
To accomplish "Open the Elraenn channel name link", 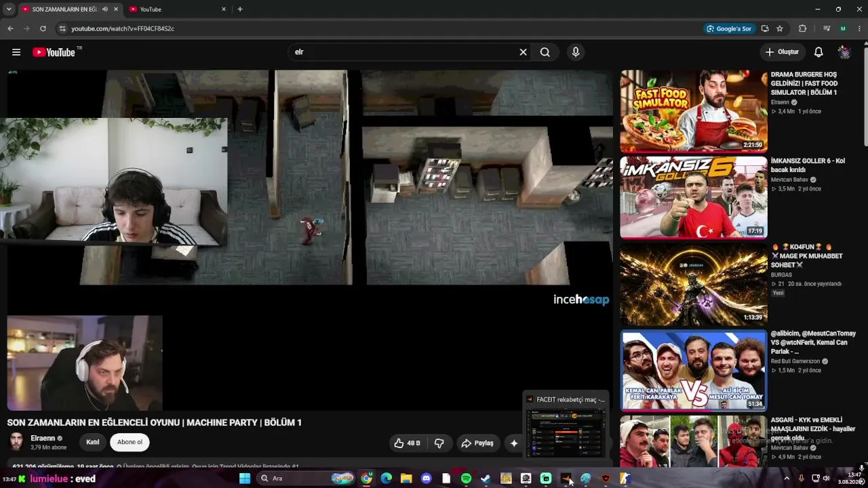I will coord(43,439).
